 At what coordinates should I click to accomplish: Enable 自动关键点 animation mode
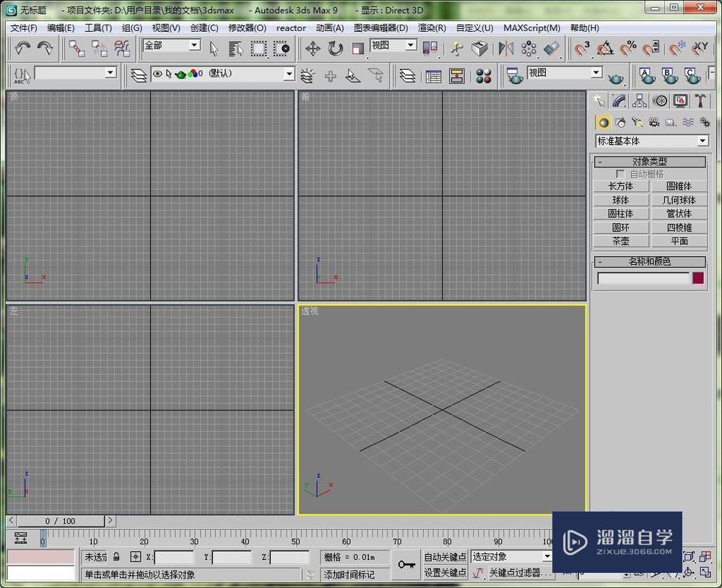446,556
